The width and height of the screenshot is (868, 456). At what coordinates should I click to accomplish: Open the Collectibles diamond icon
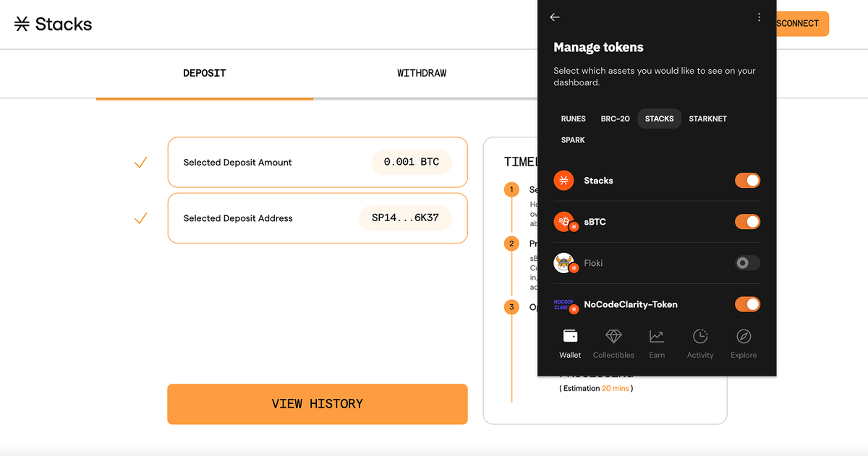pyautogui.click(x=613, y=337)
